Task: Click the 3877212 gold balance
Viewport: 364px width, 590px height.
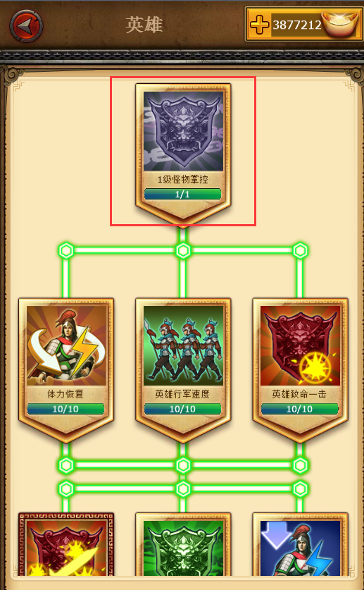Action: click(296, 25)
